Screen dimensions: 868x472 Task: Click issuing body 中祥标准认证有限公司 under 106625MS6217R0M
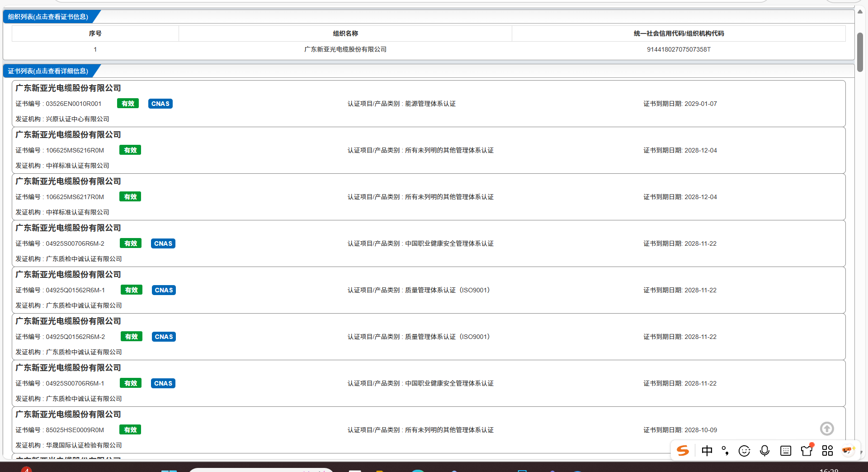(78, 212)
